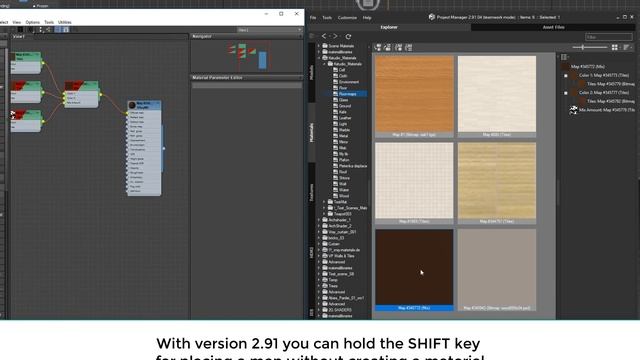Image resolution: width=640 pixels, height=360 pixels.
Task: Select the Glass folder
Action: tap(343, 100)
